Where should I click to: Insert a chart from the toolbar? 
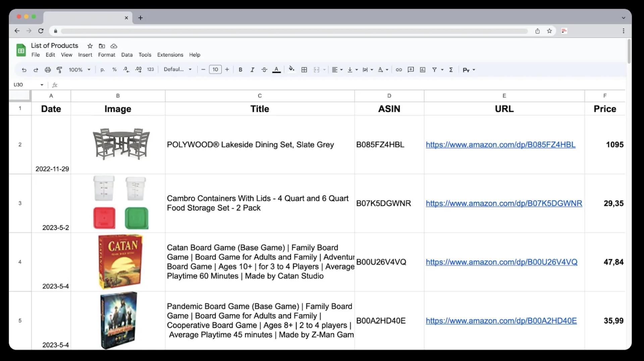coord(422,70)
